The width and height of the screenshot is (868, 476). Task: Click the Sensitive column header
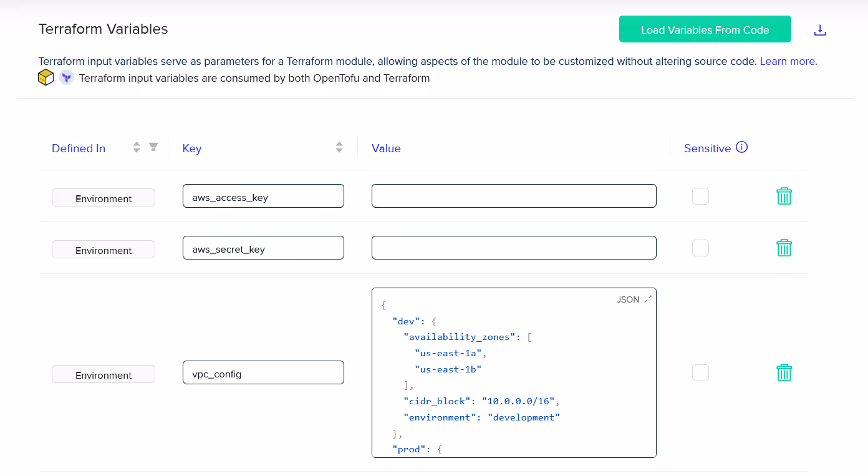(707, 148)
